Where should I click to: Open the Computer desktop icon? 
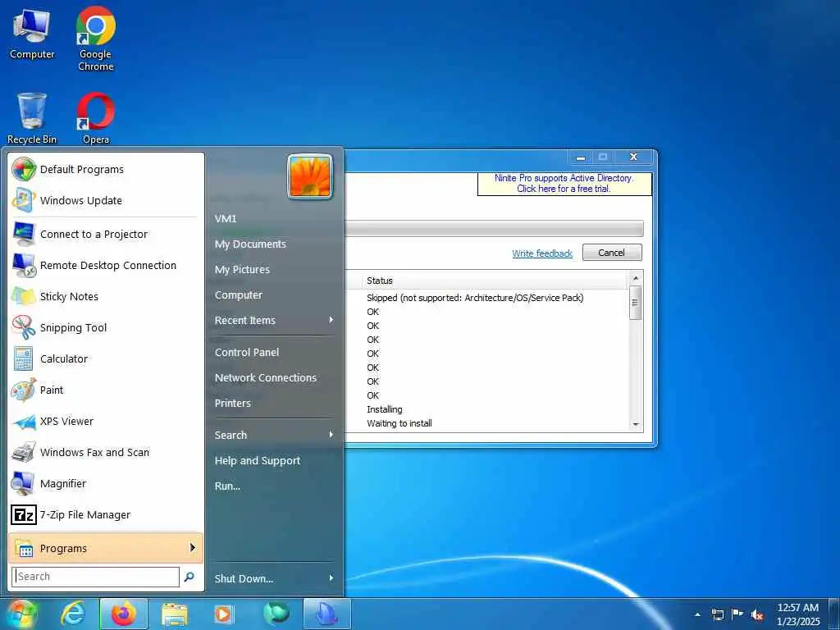click(32, 34)
